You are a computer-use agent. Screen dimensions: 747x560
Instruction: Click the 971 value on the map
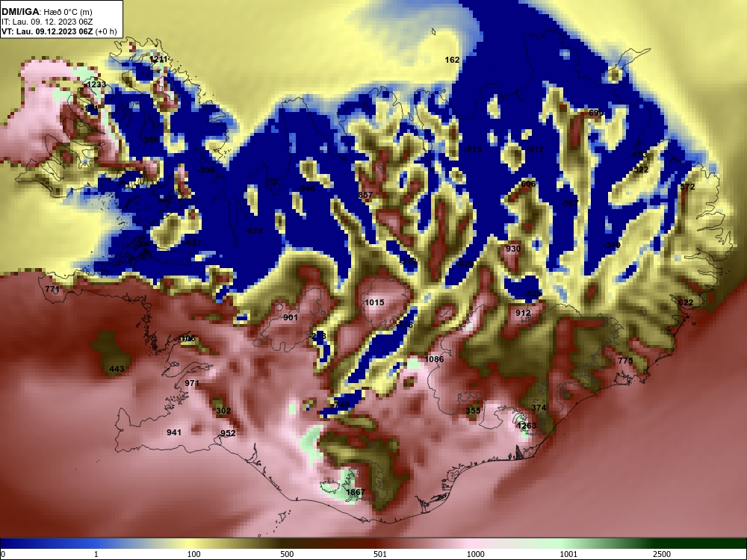coord(192,383)
